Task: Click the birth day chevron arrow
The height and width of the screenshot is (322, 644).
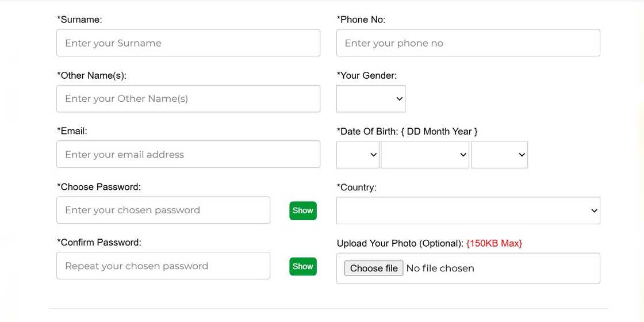Action: 374,155
